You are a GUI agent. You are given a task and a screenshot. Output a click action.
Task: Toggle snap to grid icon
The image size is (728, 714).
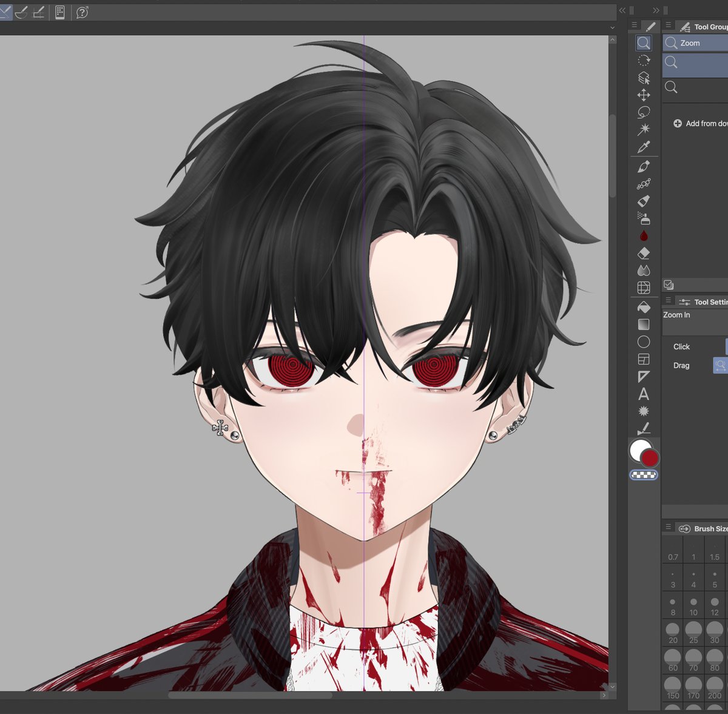tap(38, 12)
